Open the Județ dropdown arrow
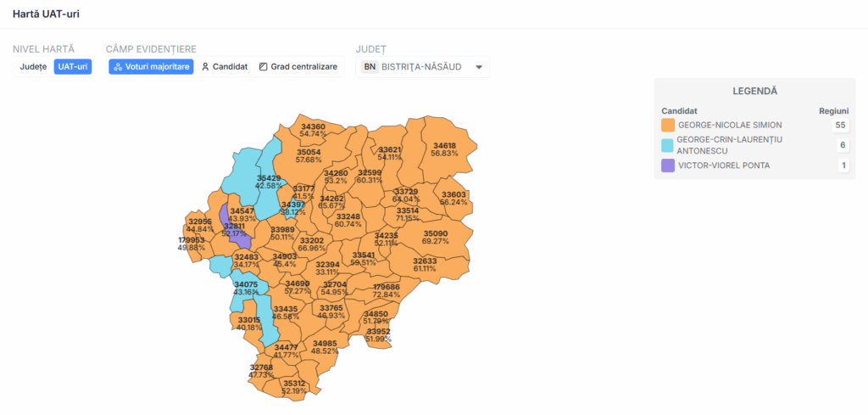Screen dimensions: 868x415 [x=478, y=67]
